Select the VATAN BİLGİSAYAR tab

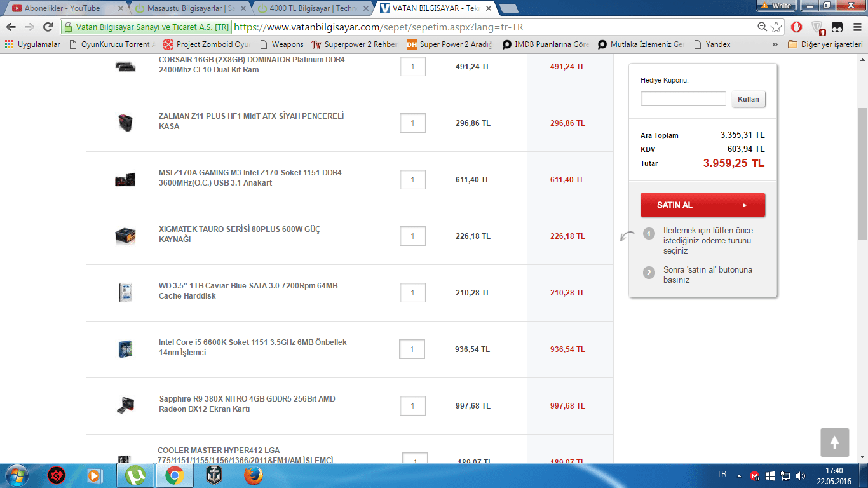click(435, 8)
